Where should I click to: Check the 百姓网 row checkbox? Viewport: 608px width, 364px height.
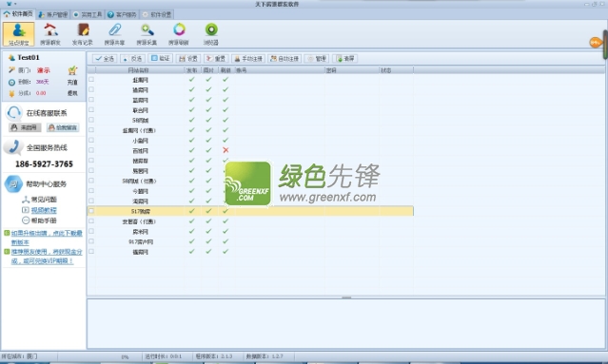click(91, 150)
